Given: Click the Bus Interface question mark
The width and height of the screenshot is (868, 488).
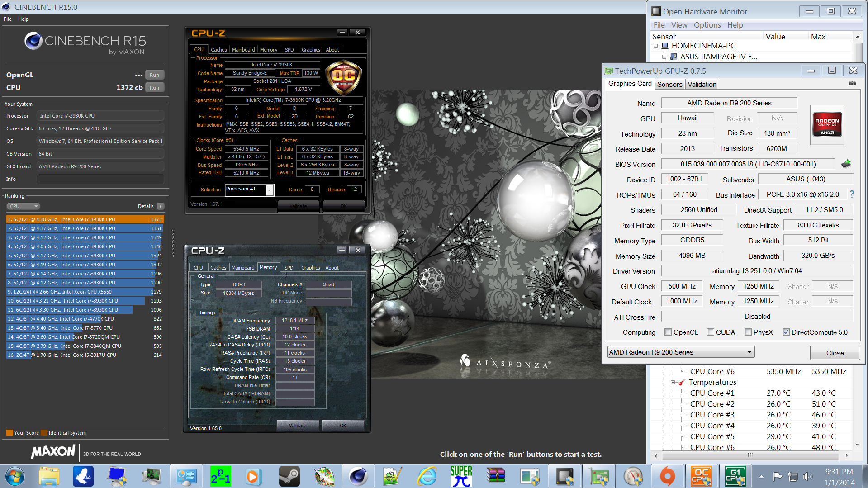Looking at the screenshot, I should coord(852,194).
